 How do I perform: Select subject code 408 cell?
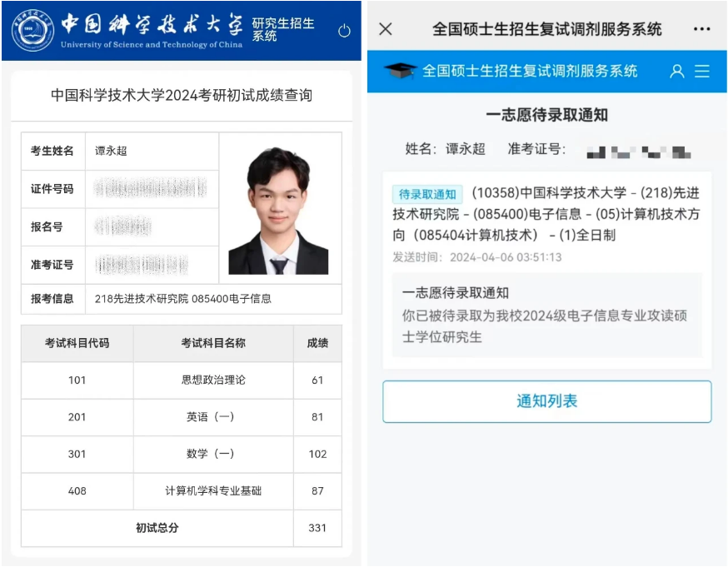[x=77, y=490]
